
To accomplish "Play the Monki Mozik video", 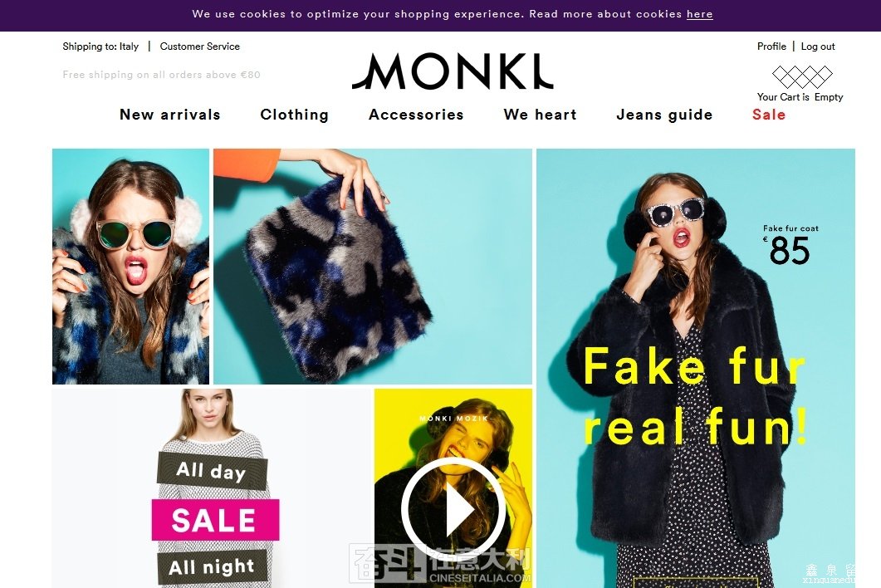I will tap(453, 508).
